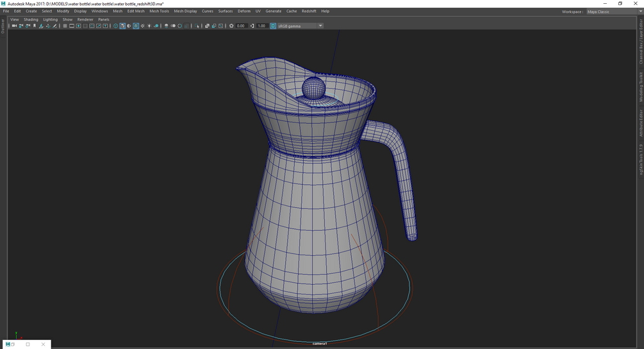Toggle wireframe on shaded icon
Screen dimensions: 644x349
(136, 26)
